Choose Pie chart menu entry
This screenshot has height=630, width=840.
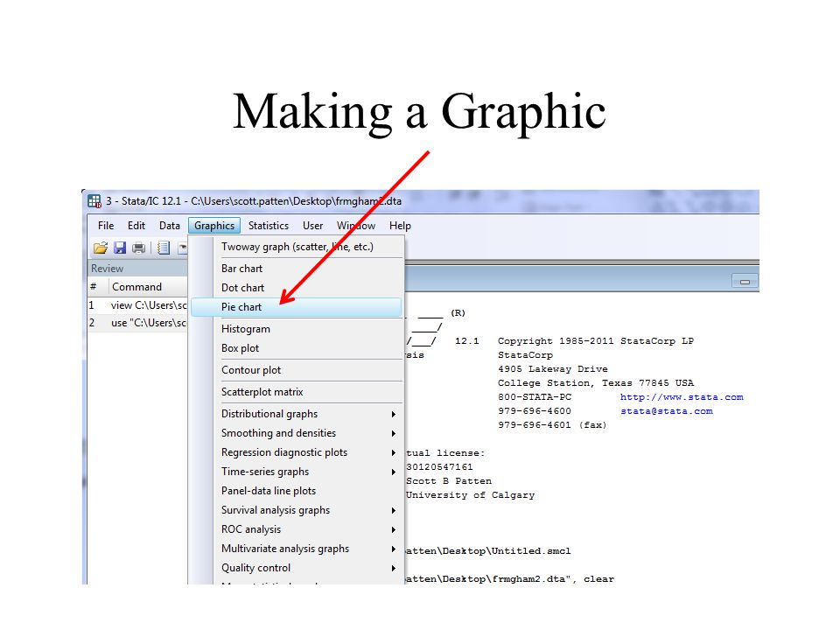(297, 307)
